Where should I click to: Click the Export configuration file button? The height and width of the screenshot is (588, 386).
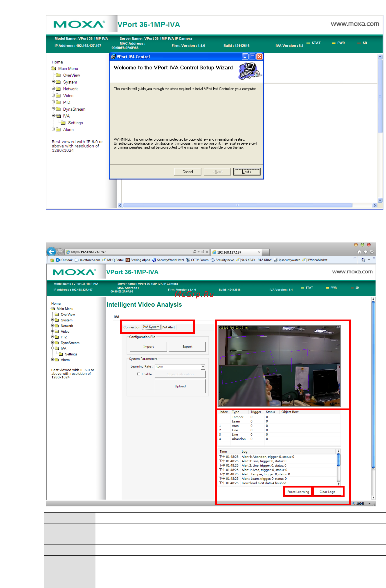pos(187,347)
